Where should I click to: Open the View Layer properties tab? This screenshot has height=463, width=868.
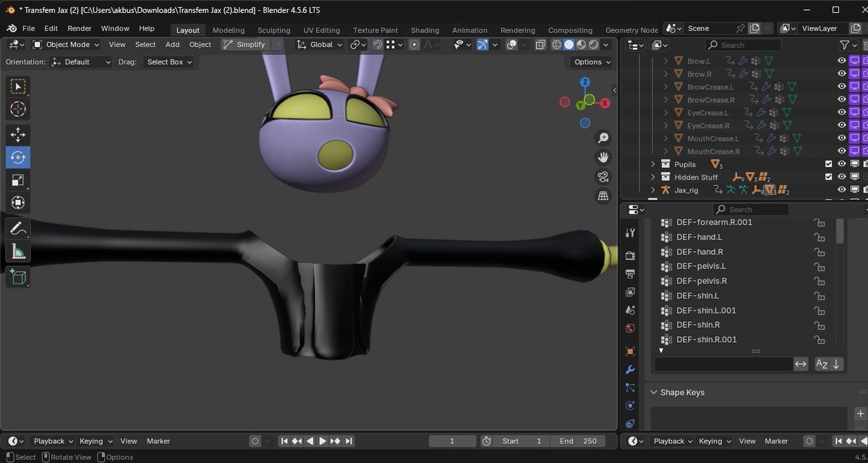tap(629, 292)
